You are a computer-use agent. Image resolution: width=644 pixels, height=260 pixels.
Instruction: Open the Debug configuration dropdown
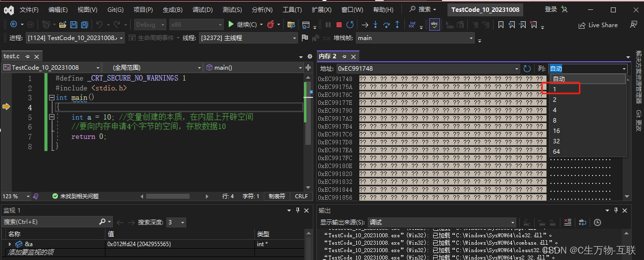149,24
